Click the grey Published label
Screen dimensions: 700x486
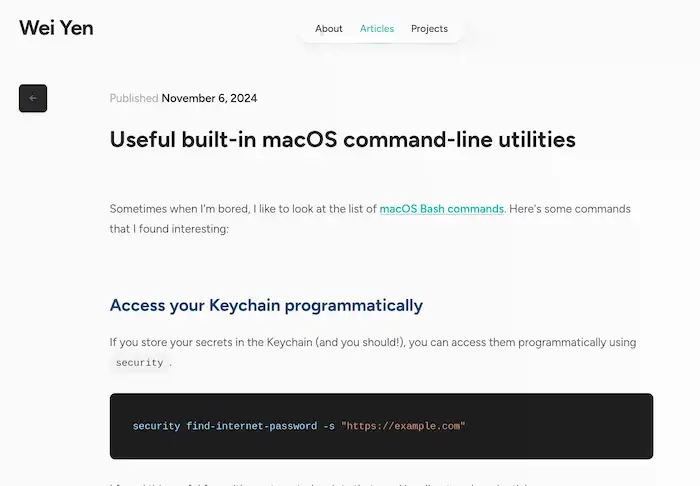tap(134, 98)
